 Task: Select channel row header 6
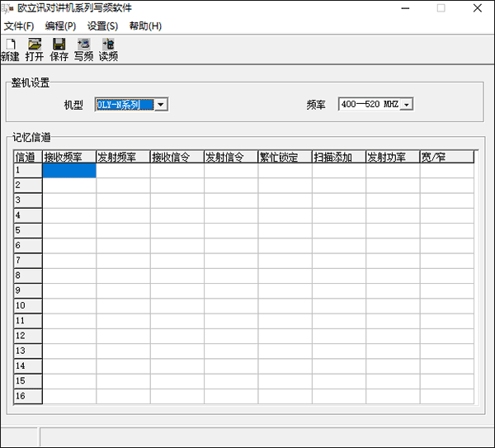(28, 246)
